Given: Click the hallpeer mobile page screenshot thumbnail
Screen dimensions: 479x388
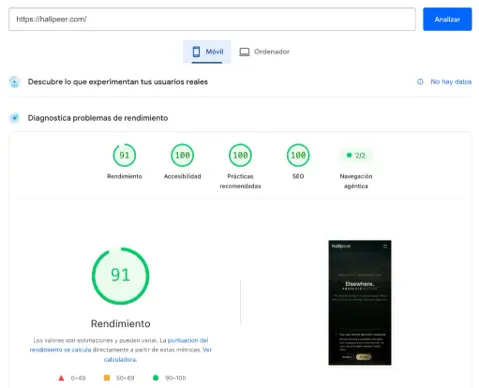Looking at the screenshot, I should pyautogui.click(x=360, y=303).
